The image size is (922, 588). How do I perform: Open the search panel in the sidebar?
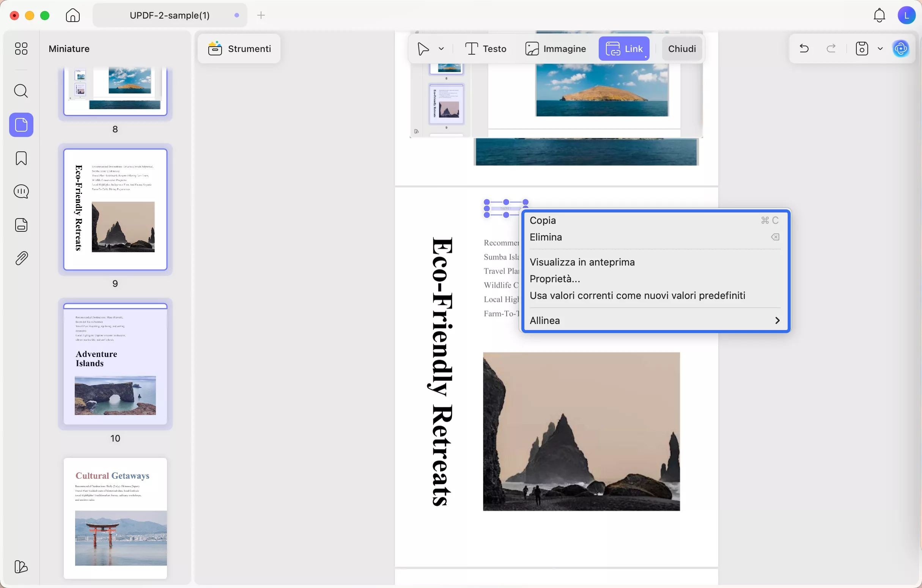[21, 91]
